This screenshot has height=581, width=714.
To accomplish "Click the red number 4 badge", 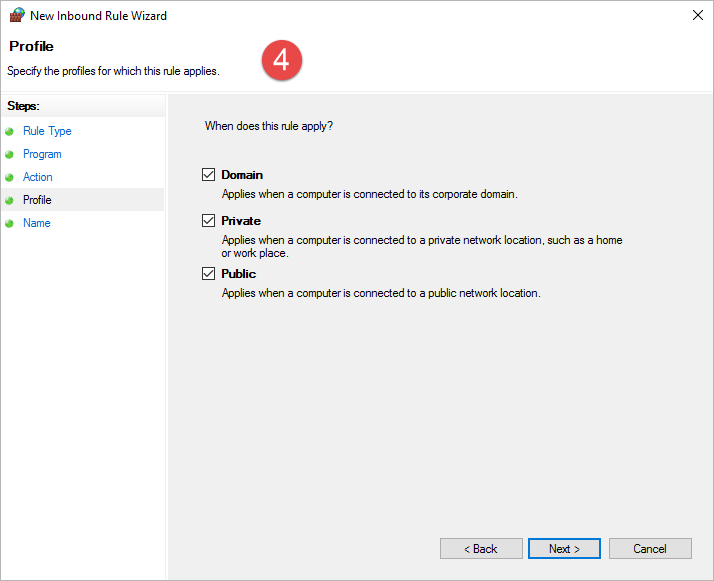I will click(281, 61).
